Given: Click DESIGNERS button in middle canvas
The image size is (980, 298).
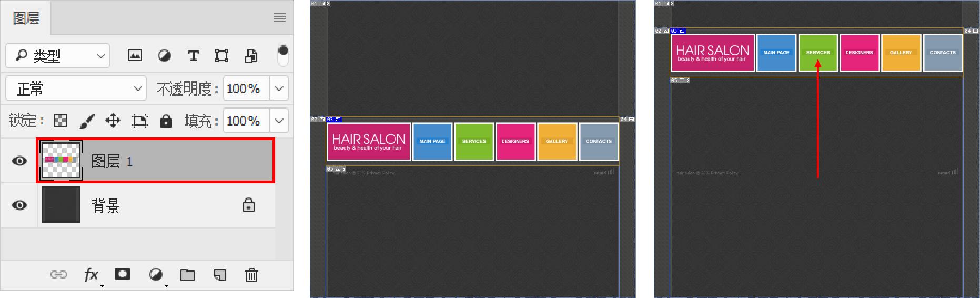Looking at the screenshot, I should click(x=516, y=141).
